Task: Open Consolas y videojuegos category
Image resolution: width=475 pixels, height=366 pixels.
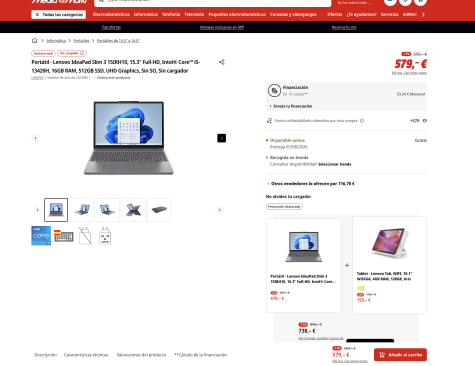Action: click(293, 14)
